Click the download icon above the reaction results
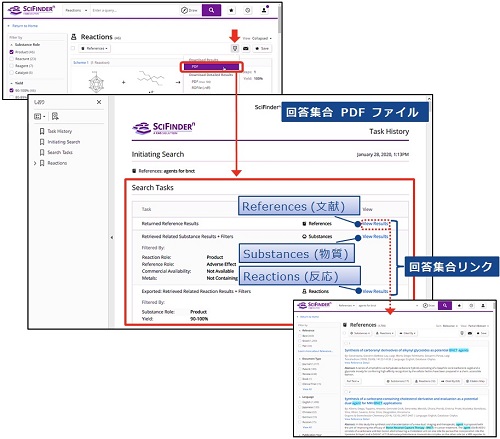 coord(235,48)
